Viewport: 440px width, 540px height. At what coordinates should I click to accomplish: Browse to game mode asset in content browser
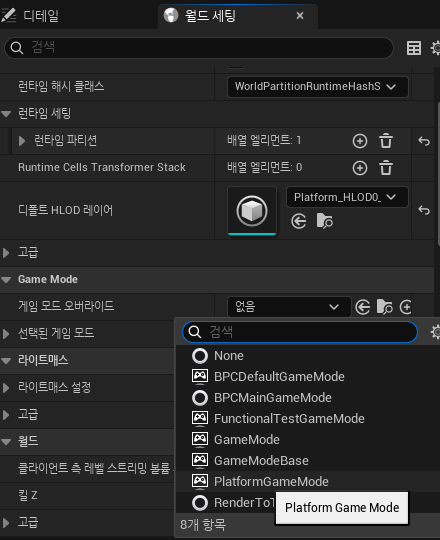[x=384, y=307]
